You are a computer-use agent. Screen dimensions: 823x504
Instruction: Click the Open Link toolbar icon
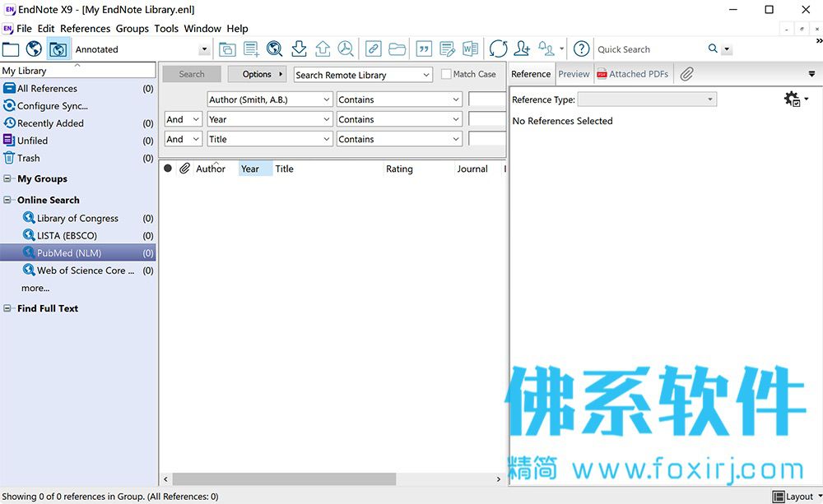pos(373,49)
